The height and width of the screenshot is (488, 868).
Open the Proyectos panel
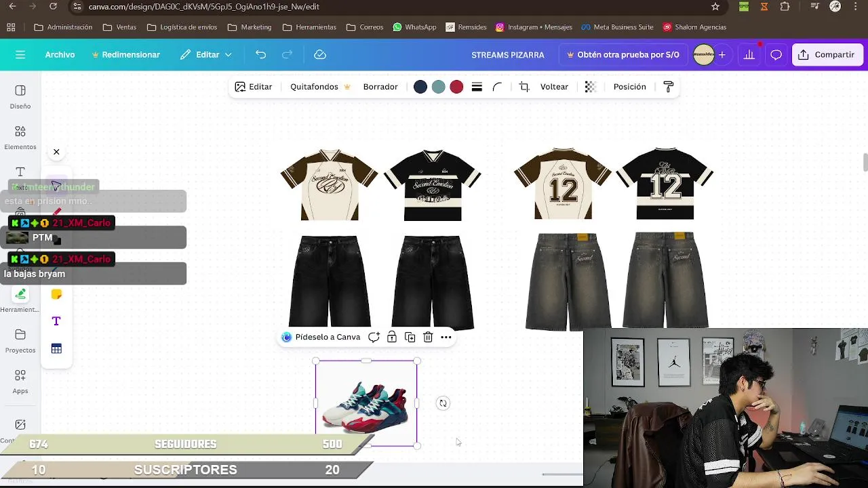point(20,341)
